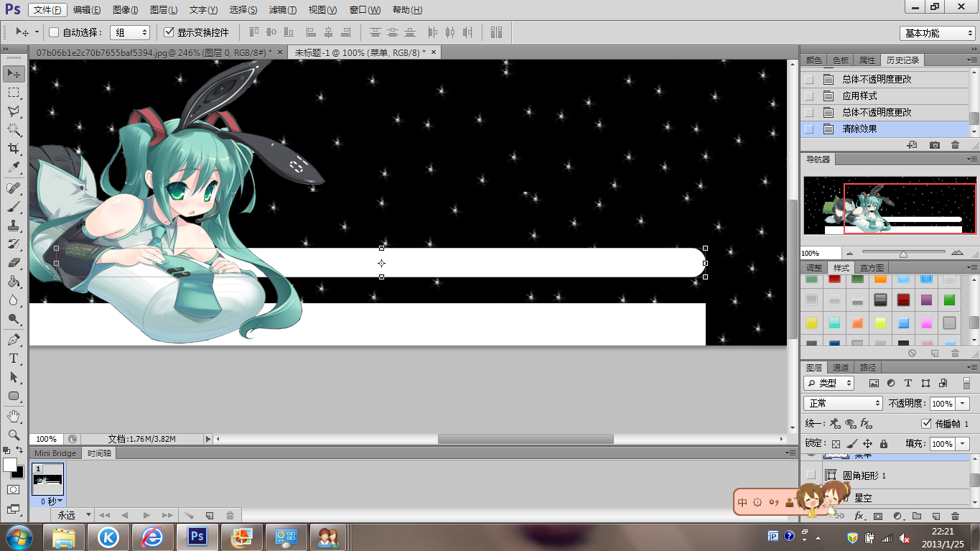Uncheck the 显示变换控件 checkbox

[169, 32]
